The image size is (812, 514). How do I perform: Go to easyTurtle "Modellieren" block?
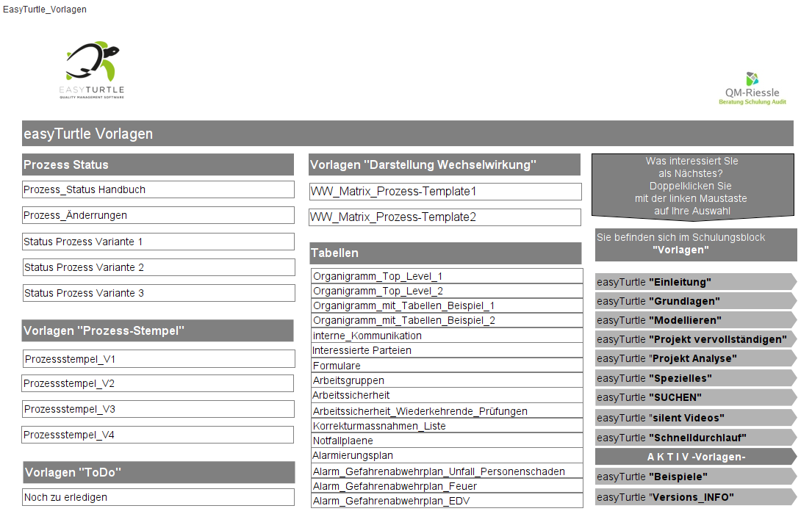click(x=695, y=320)
